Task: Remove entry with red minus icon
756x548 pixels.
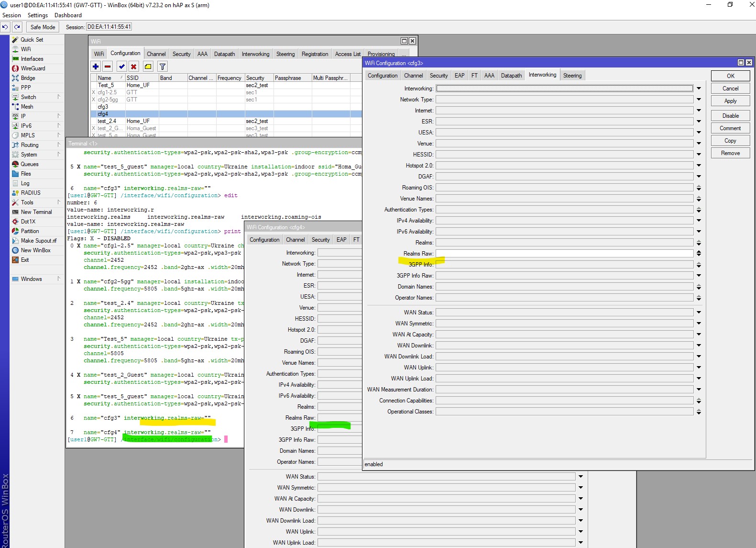Action: [108, 67]
